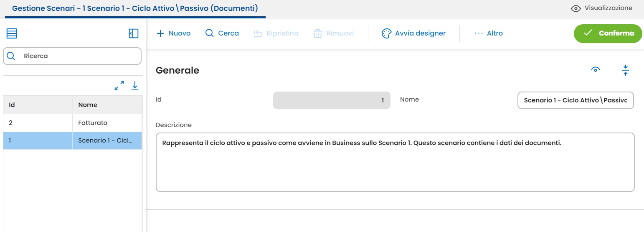Select the Fatturato row in the list

tap(93, 123)
